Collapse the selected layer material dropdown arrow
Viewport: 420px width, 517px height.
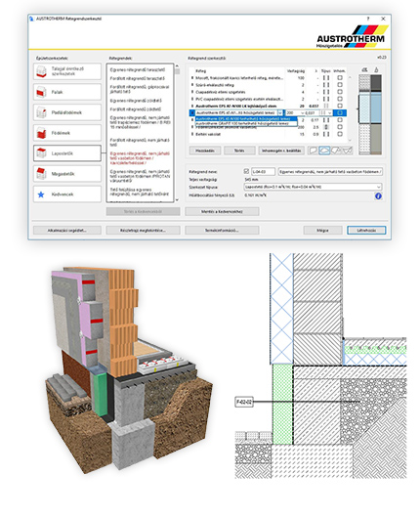280,112
